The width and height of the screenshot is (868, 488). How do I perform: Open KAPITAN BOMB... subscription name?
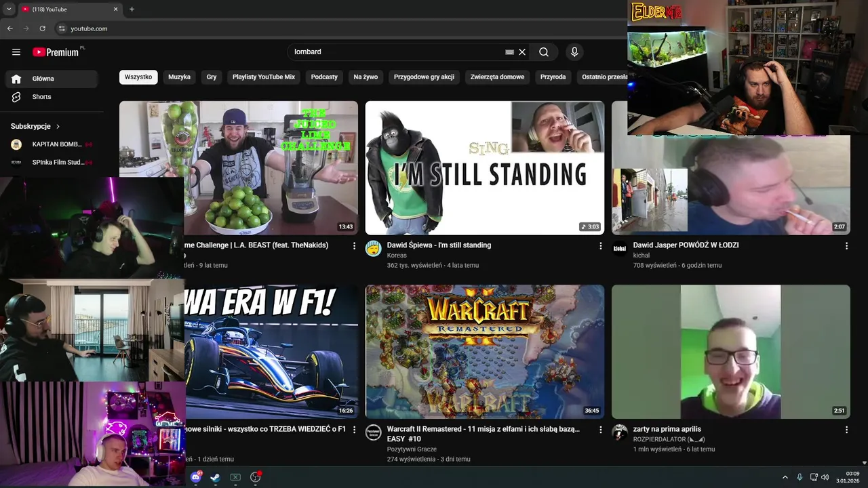tap(57, 144)
